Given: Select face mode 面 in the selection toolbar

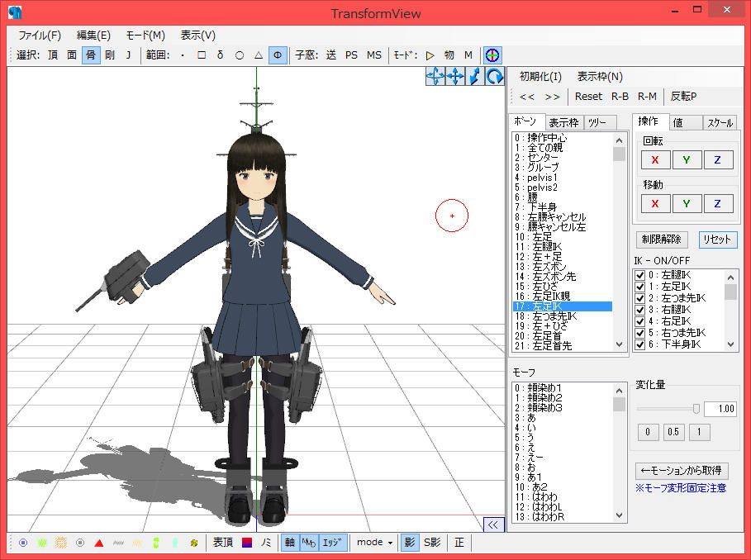Looking at the screenshot, I should point(72,55).
